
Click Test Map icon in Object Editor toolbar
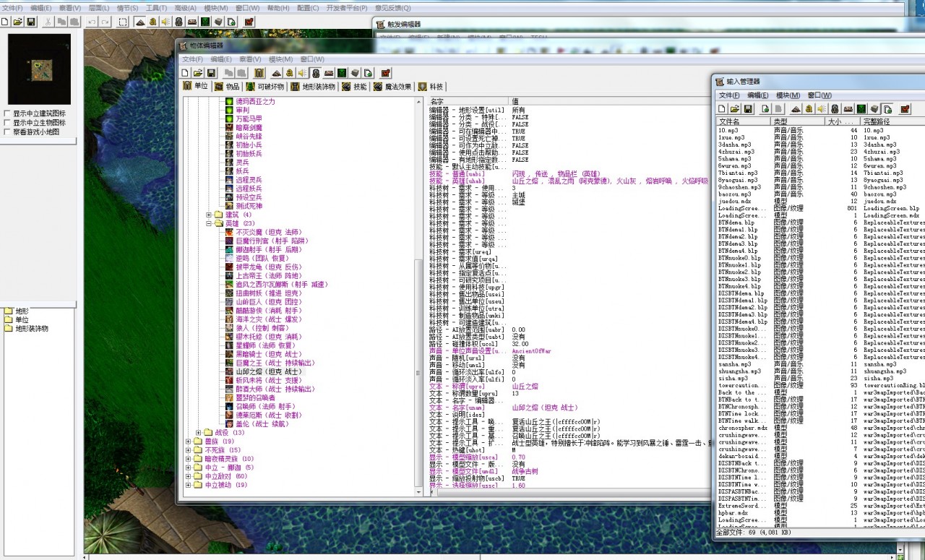(385, 73)
